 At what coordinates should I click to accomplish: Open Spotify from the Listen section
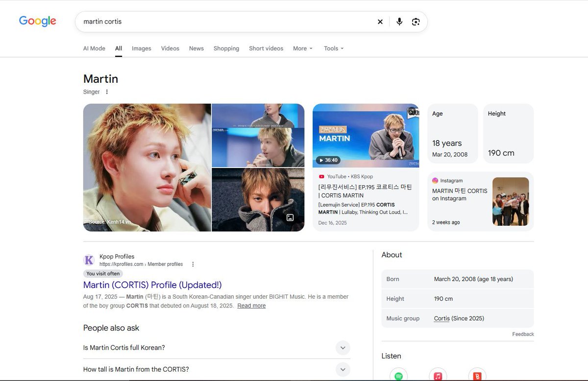coord(398,375)
